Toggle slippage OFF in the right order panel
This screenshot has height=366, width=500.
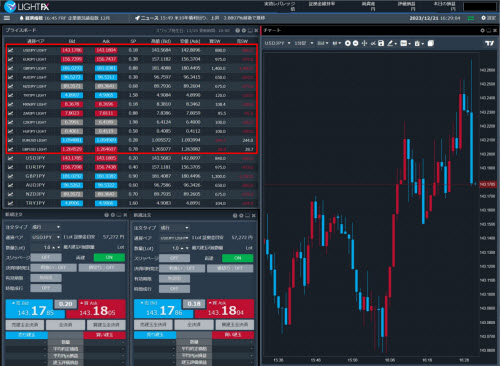point(174,258)
